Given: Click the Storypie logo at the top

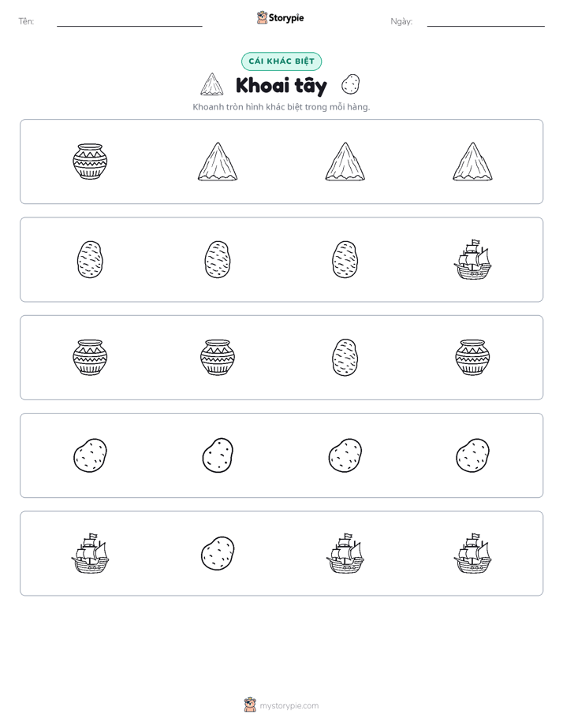Looking at the screenshot, I should (x=280, y=17).
